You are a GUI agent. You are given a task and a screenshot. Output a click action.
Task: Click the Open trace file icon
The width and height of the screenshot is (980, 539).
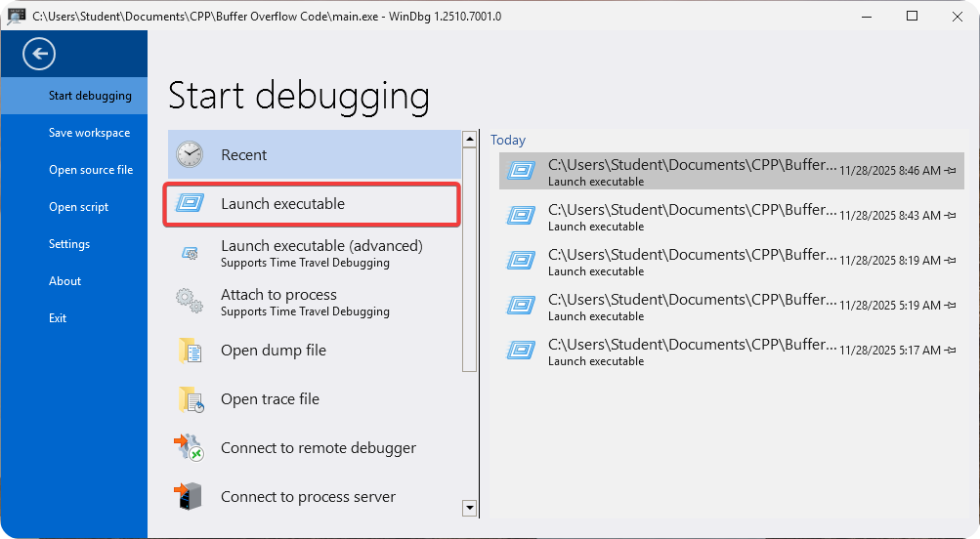coord(190,399)
